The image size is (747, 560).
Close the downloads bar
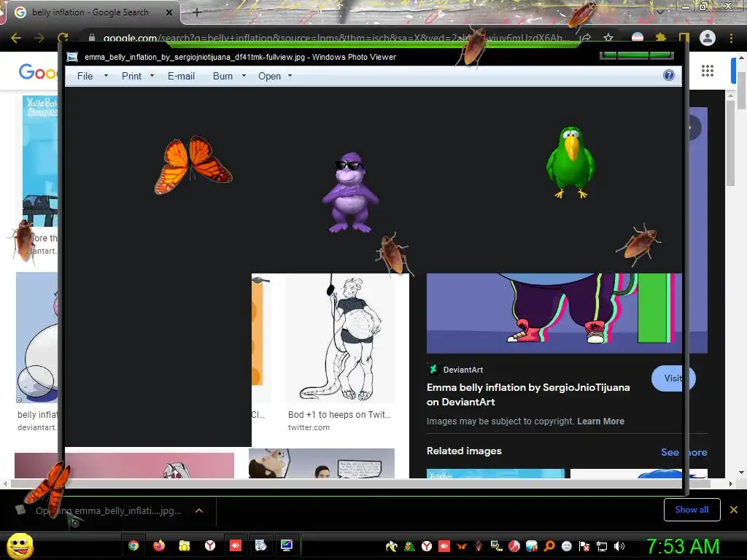[734, 510]
